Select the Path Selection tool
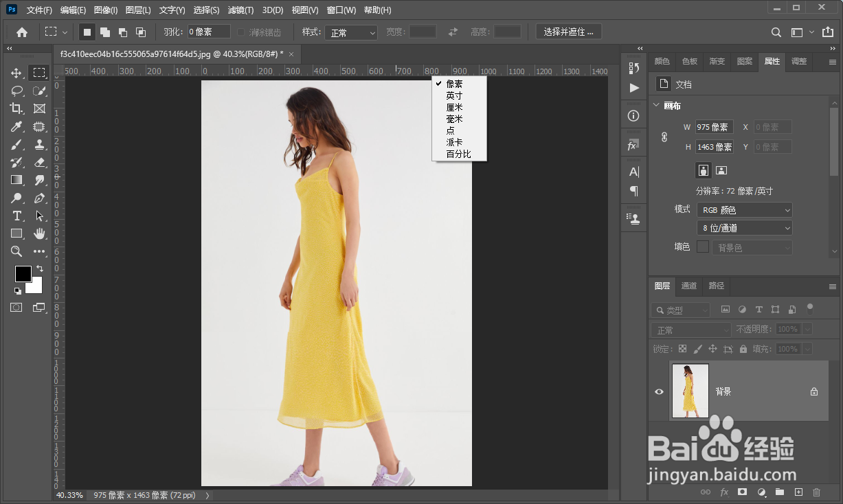Viewport: 843px width, 504px height. (x=39, y=216)
